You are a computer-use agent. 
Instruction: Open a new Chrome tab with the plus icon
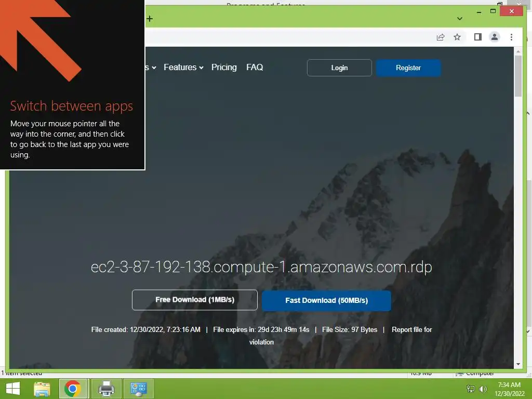[150, 19]
